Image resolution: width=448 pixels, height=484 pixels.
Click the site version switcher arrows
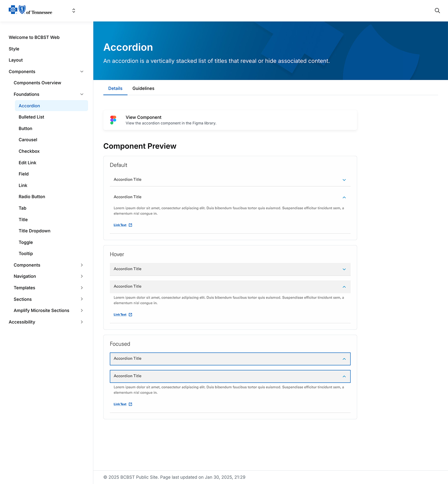[x=74, y=10]
